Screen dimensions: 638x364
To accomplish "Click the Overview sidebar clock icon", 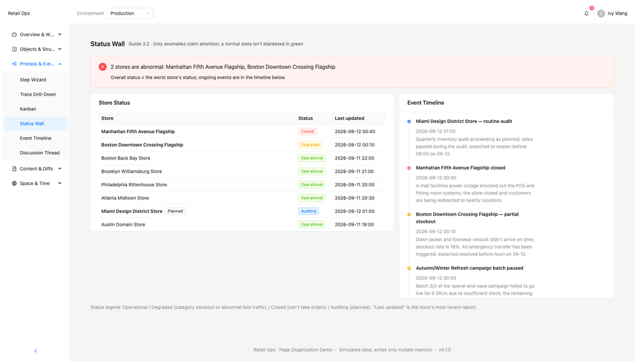I will pyautogui.click(x=14, y=34).
